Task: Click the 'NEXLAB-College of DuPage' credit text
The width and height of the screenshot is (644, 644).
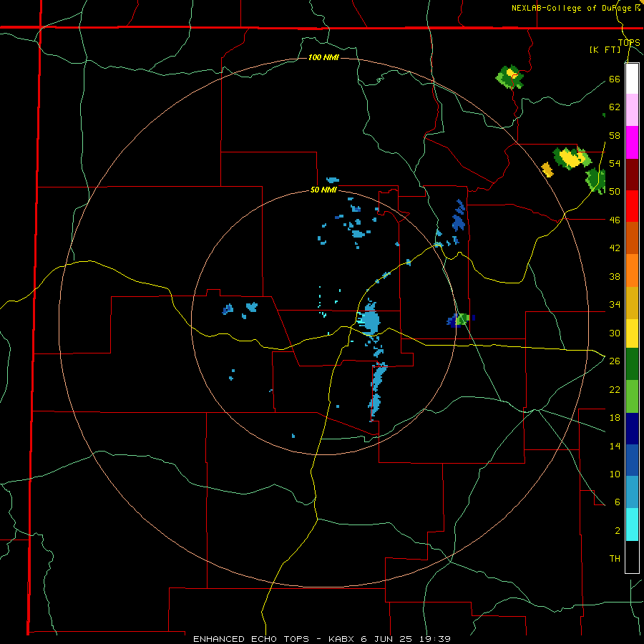Action: tap(572, 8)
